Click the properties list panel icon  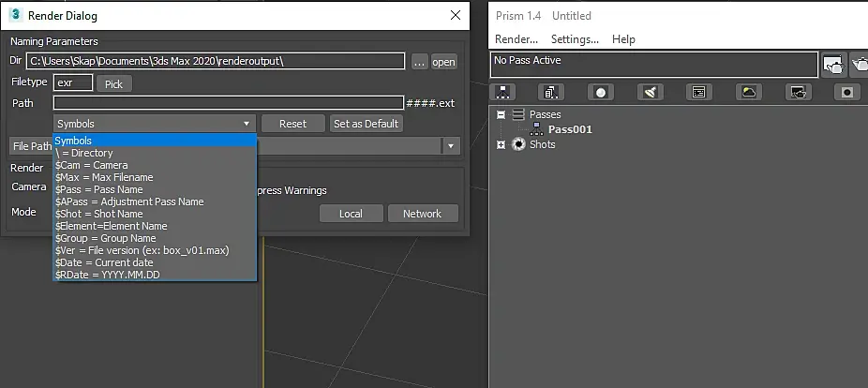click(699, 92)
